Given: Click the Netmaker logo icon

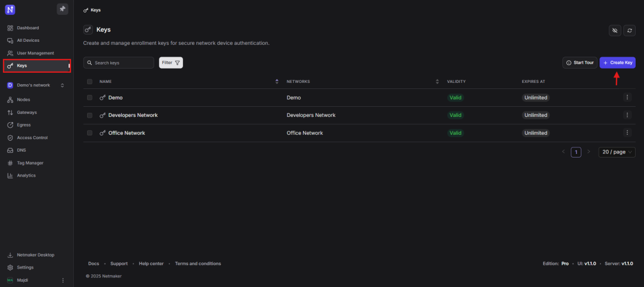Looking at the screenshot, I should click(x=10, y=10).
